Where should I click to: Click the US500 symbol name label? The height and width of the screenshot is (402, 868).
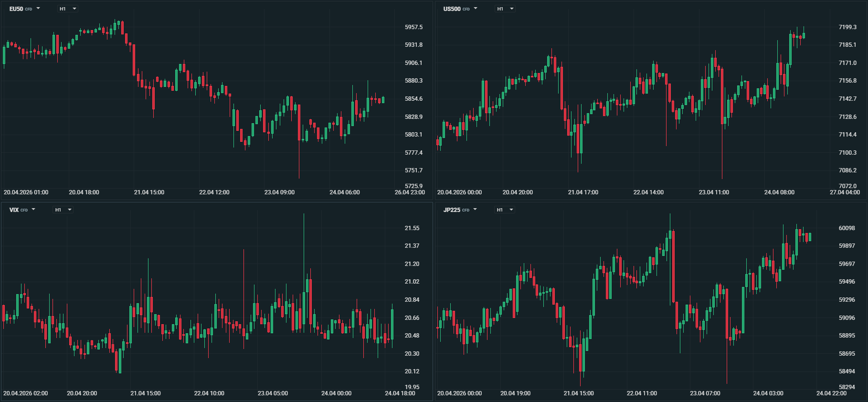(x=452, y=9)
